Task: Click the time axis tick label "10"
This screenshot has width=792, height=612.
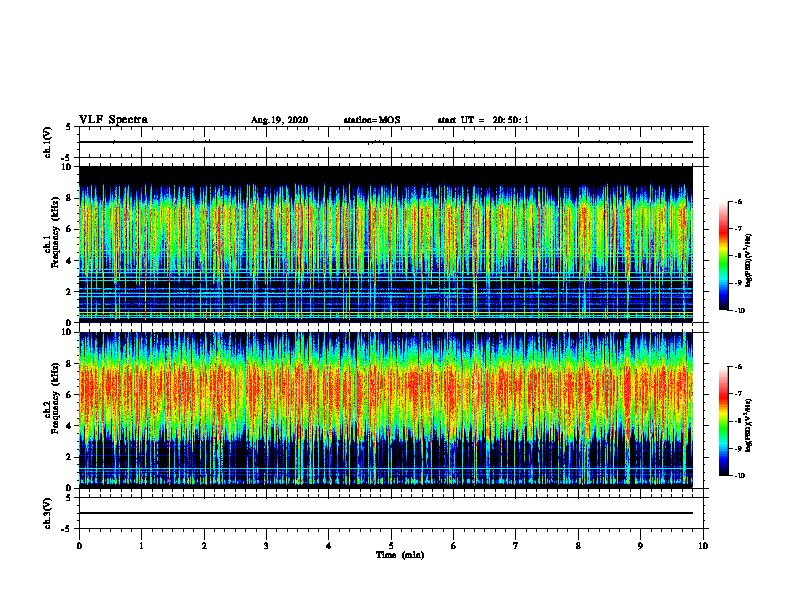Action: [703, 546]
